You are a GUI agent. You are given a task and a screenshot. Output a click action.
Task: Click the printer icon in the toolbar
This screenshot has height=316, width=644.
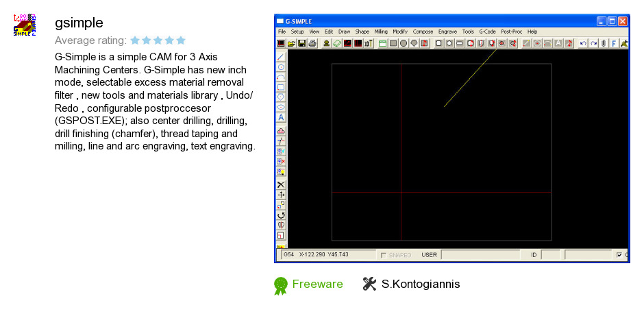click(x=312, y=43)
